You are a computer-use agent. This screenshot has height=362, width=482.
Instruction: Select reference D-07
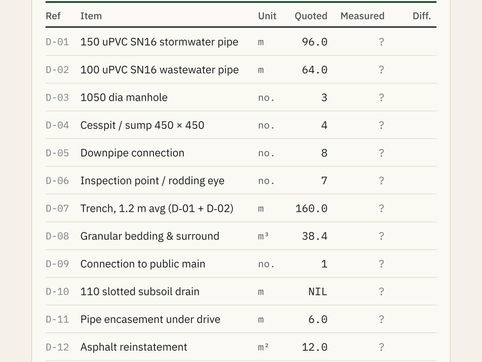click(57, 209)
